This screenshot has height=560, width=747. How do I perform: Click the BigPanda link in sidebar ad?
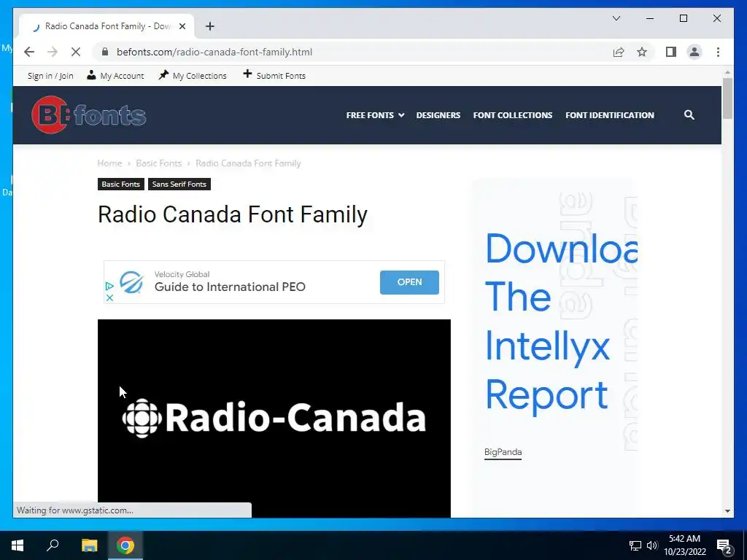tap(503, 452)
